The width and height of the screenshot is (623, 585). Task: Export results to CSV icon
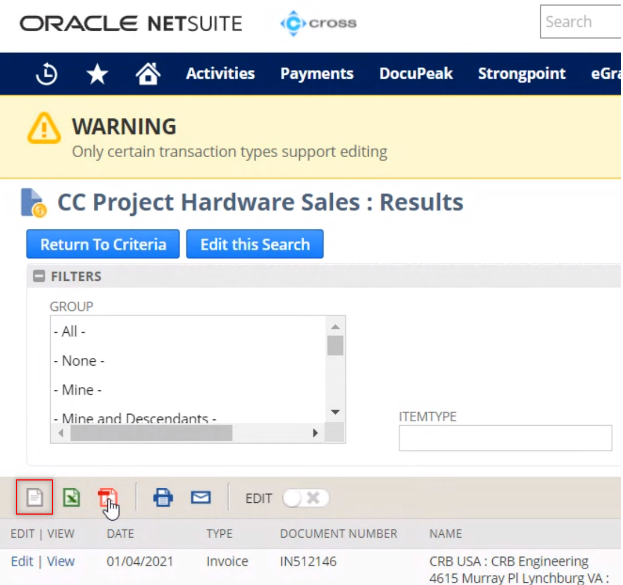[35, 497]
